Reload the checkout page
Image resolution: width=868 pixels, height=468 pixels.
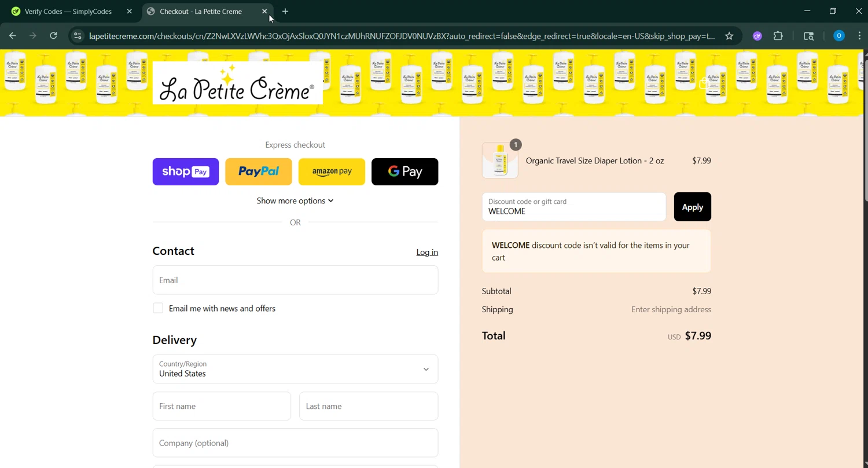[53, 36]
